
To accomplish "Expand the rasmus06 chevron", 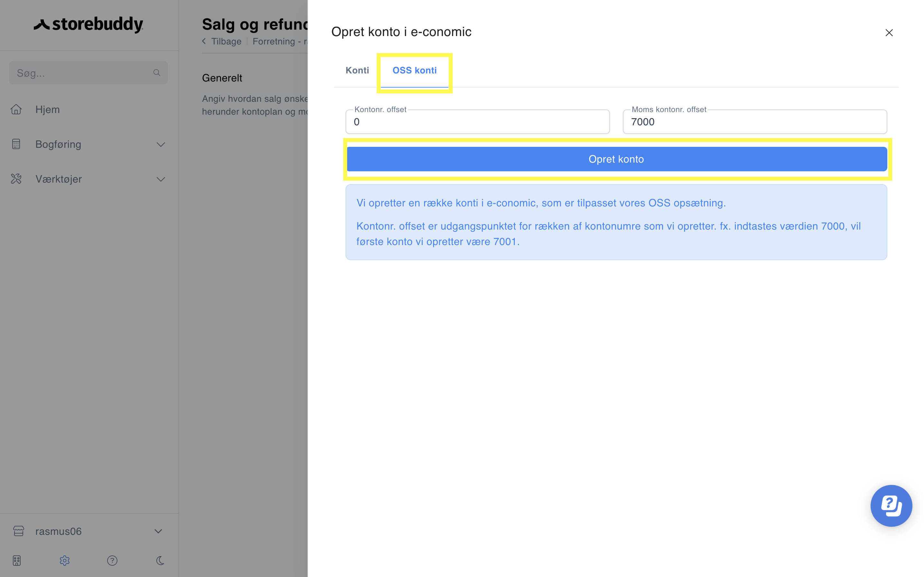I will click(158, 531).
